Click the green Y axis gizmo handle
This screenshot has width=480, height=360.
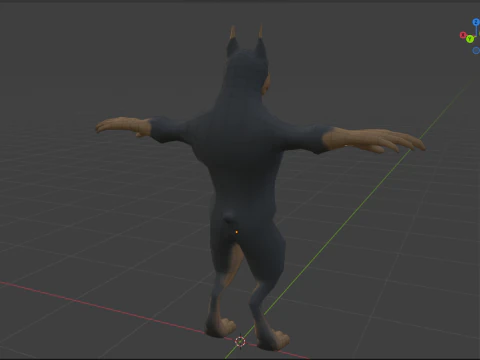tap(470, 39)
